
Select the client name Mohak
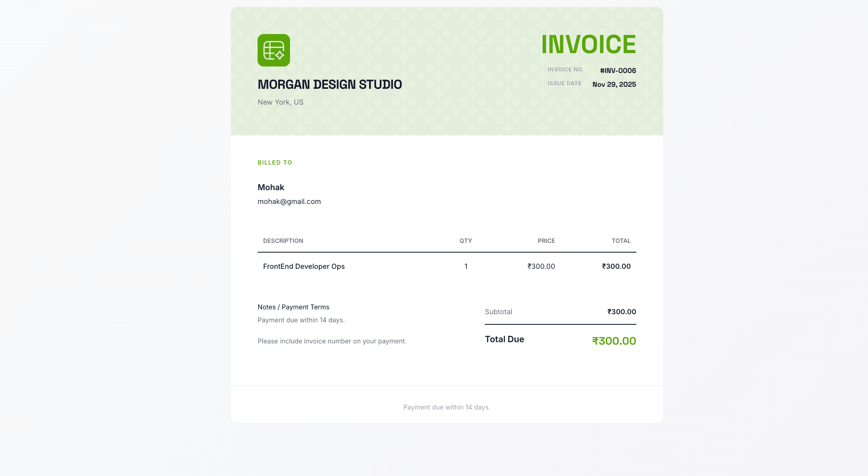[x=271, y=187]
